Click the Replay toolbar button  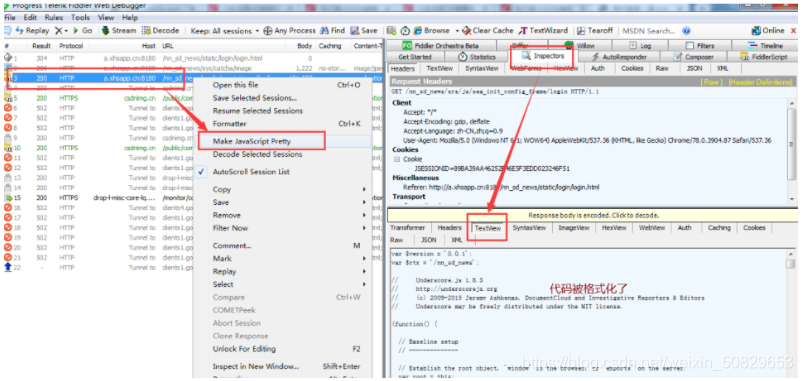(32, 31)
